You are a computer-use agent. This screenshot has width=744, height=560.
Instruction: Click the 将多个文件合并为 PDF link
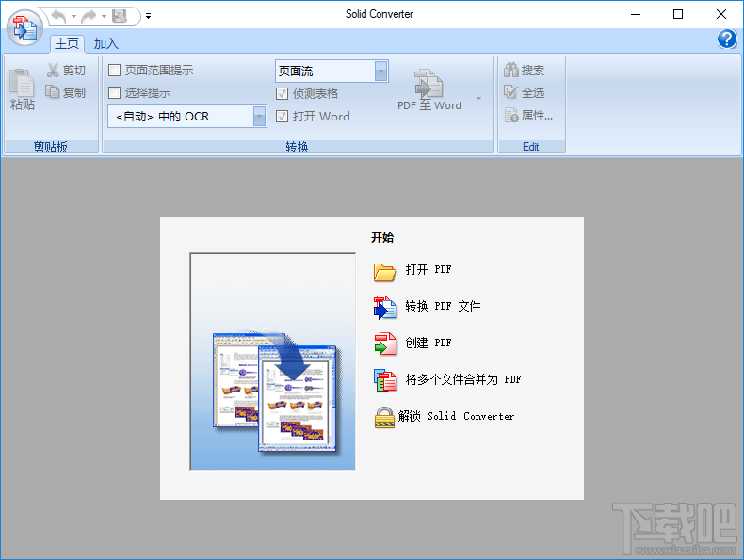tap(463, 379)
